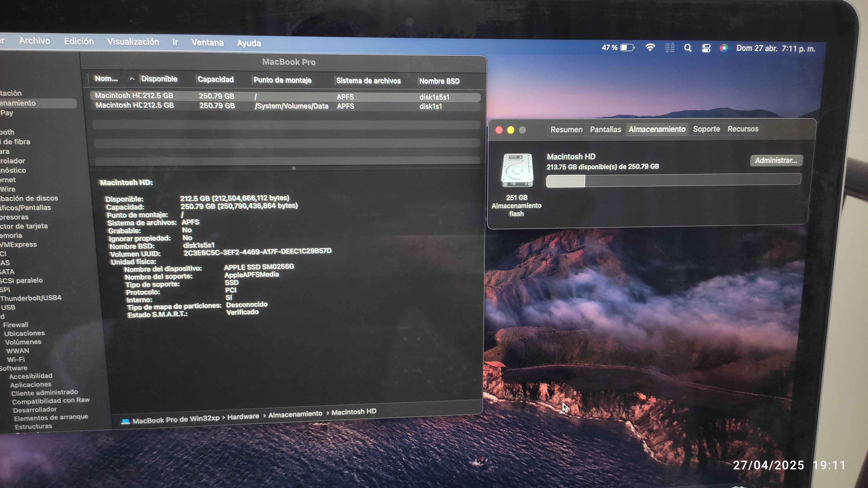This screenshot has height=488, width=868.
Task: Click the AppleAPFSMedia value
Action: (x=252, y=275)
